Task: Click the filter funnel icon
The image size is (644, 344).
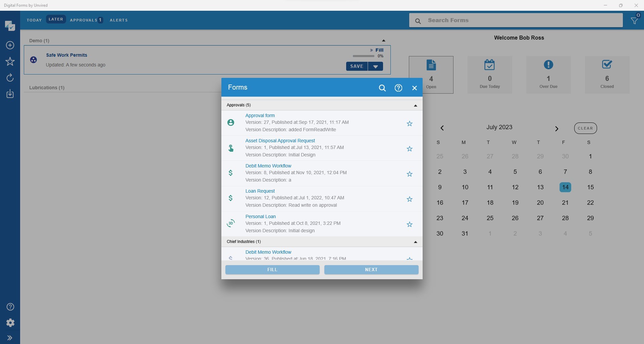Action: (634, 20)
